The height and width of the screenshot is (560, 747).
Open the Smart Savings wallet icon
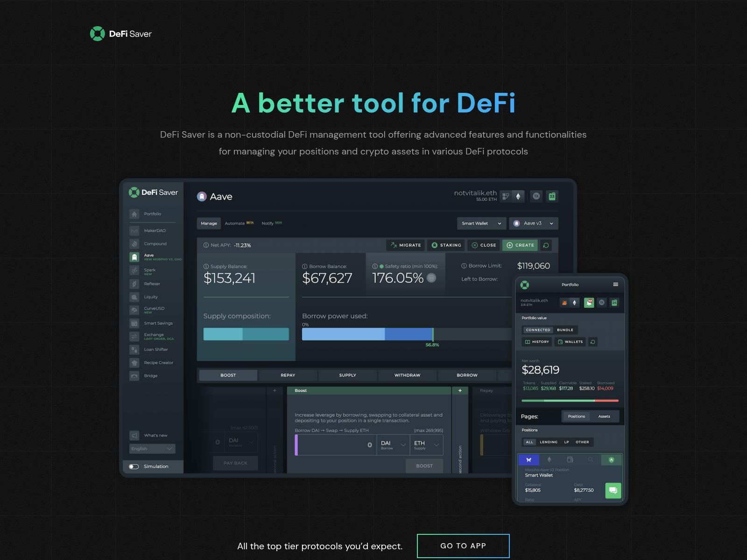coord(134,323)
